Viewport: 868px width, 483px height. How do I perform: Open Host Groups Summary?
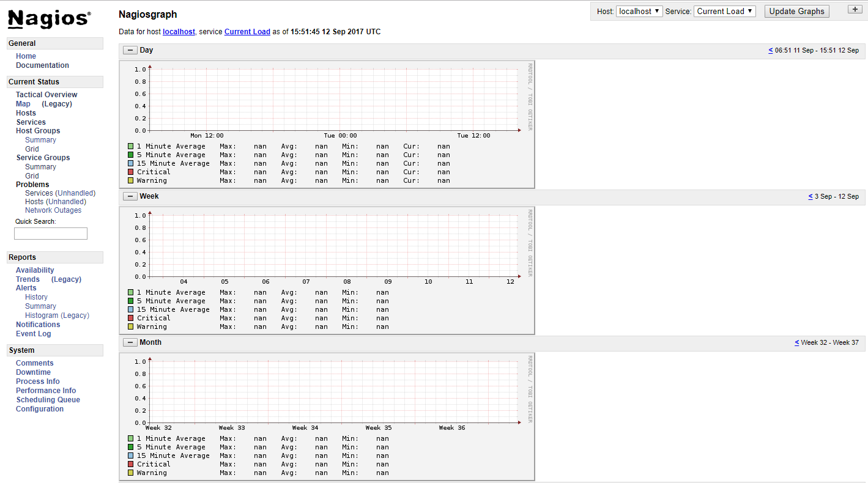tap(40, 140)
